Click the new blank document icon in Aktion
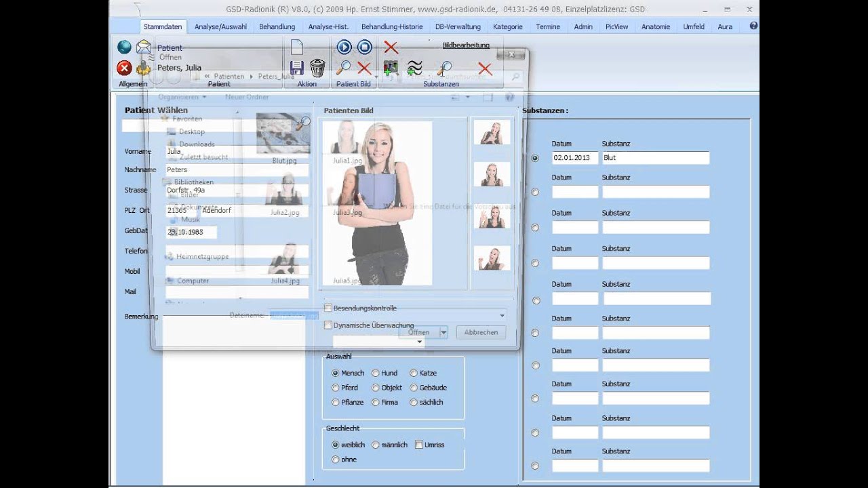The height and width of the screenshot is (488, 868). pos(296,47)
